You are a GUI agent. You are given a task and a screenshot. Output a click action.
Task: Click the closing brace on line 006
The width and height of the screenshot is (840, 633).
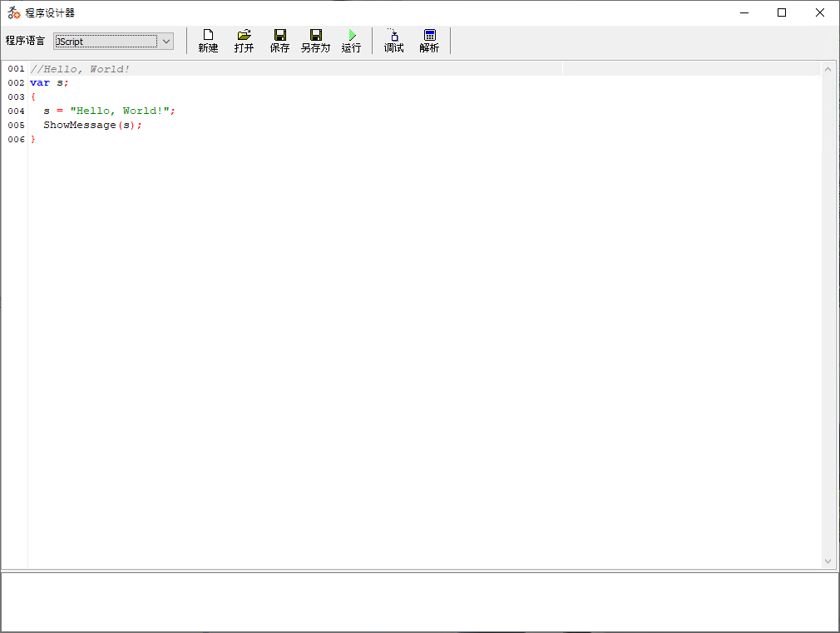[x=32, y=140]
